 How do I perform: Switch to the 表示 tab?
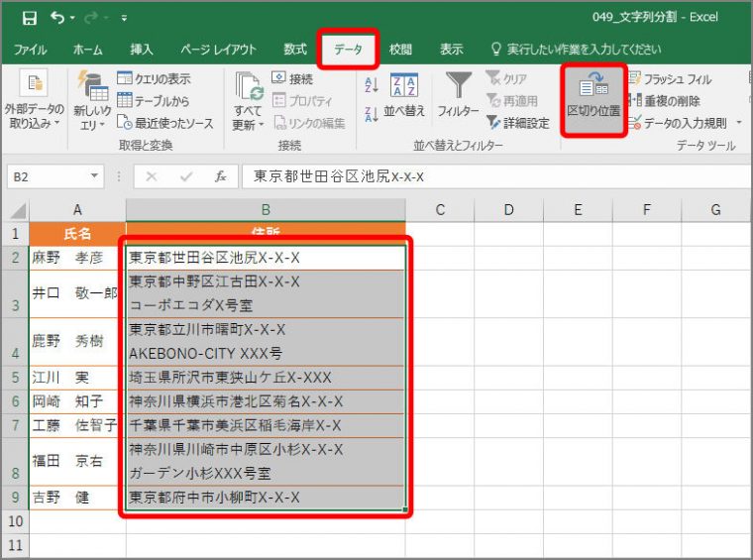452,49
